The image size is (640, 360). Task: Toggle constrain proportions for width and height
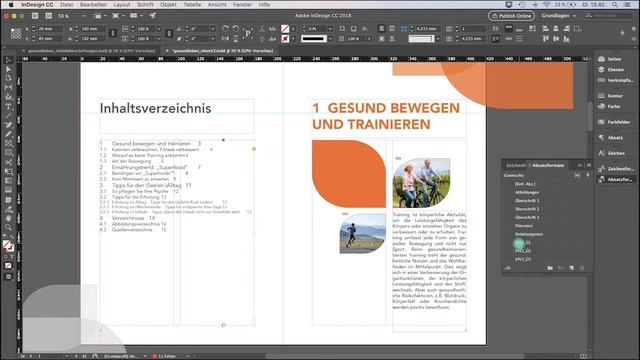point(113,33)
